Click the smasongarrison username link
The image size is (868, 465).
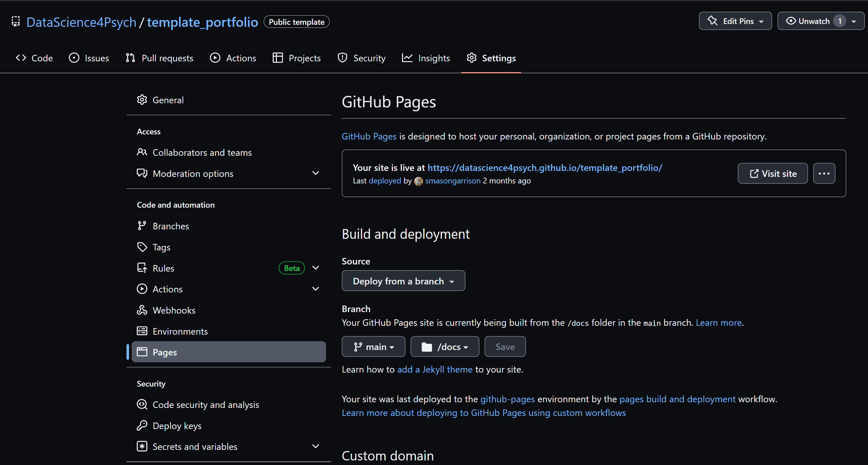(x=453, y=181)
